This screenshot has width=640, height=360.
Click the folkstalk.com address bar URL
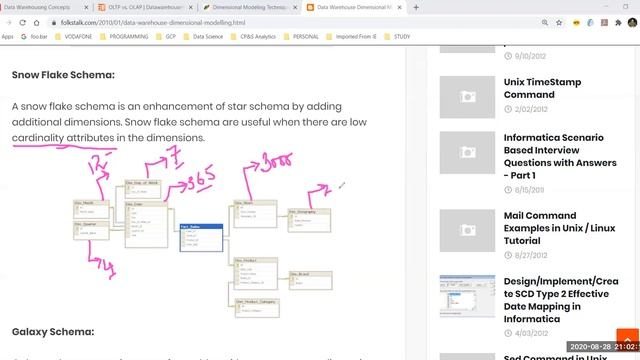coord(153,22)
